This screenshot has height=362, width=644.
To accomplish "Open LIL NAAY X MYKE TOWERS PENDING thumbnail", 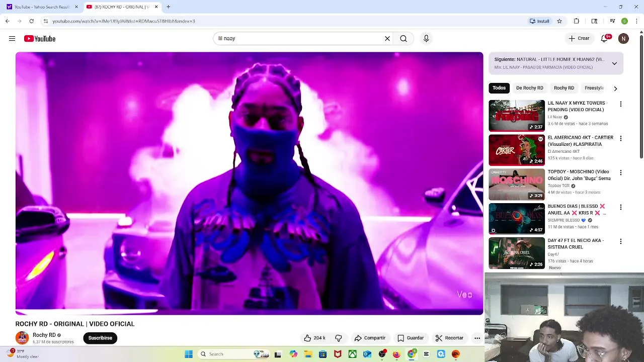I will click(517, 115).
